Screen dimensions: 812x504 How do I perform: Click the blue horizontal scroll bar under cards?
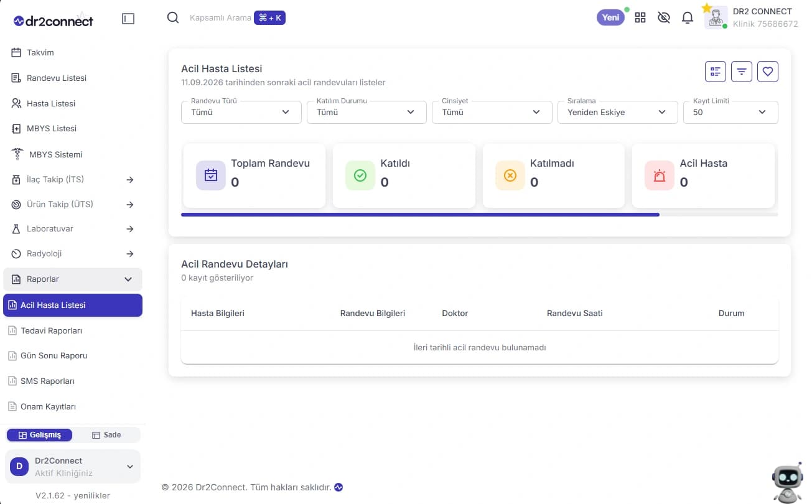420,215
